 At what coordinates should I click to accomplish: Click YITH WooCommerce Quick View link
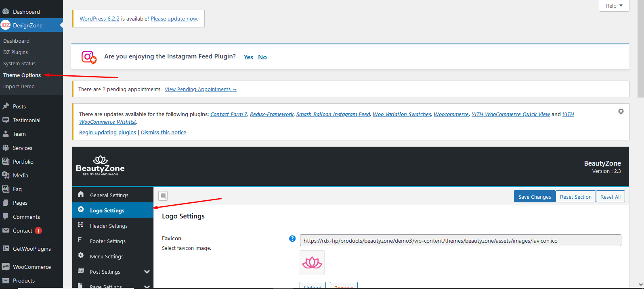[x=511, y=114]
